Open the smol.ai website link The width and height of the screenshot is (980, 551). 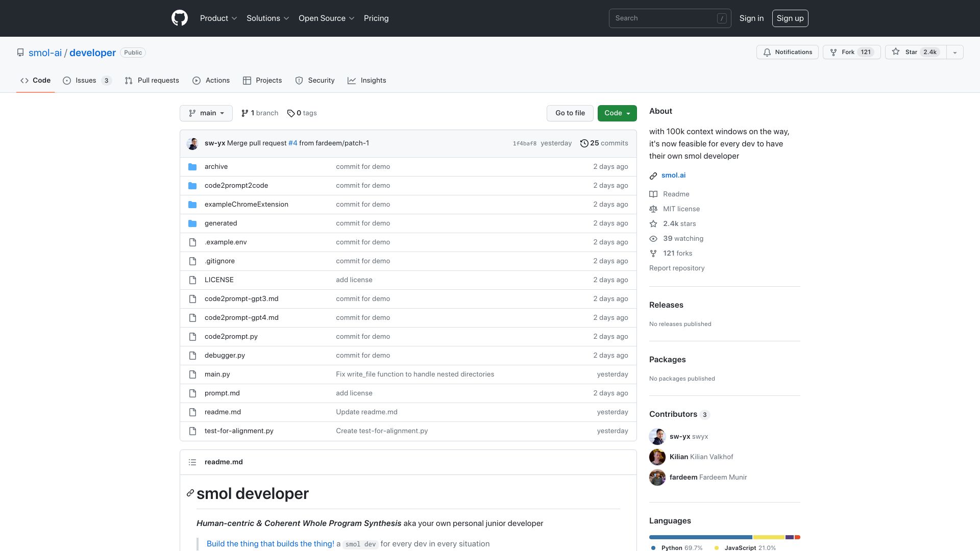click(x=673, y=176)
